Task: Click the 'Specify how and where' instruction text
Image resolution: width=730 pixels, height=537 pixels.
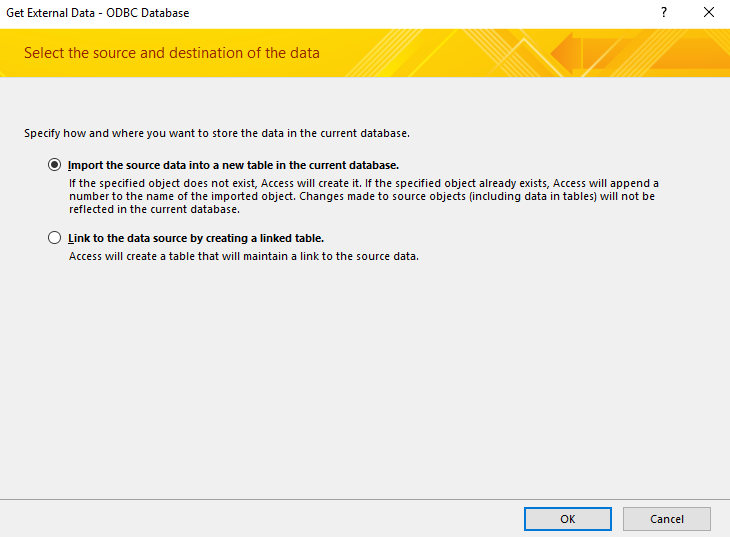Action: [217, 132]
